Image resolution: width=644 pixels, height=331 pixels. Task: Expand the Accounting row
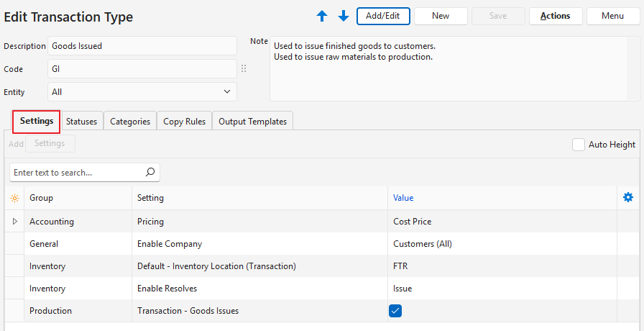[15, 222]
